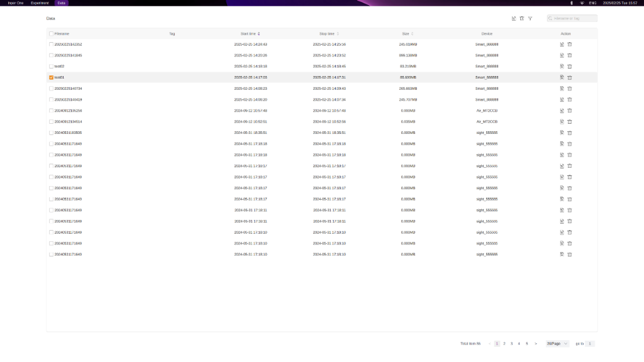Go to page 3 in pagination
The image size is (644, 362).
pyautogui.click(x=512, y=344)
